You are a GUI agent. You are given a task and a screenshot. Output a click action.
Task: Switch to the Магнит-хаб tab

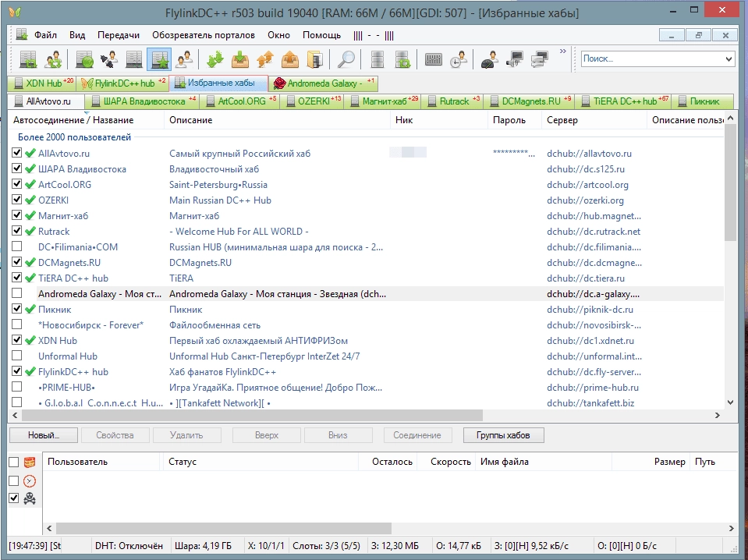click(x=384, y=101)
